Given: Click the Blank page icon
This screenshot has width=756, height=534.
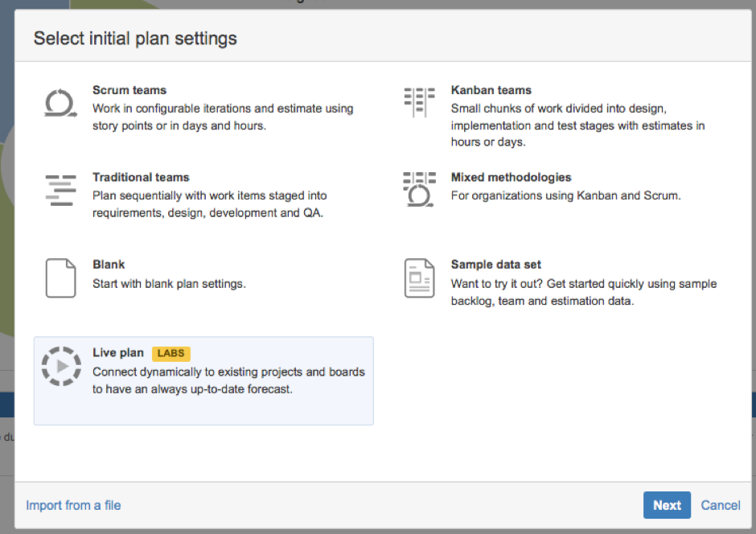Looking at the screenshot, I should 61,278.
